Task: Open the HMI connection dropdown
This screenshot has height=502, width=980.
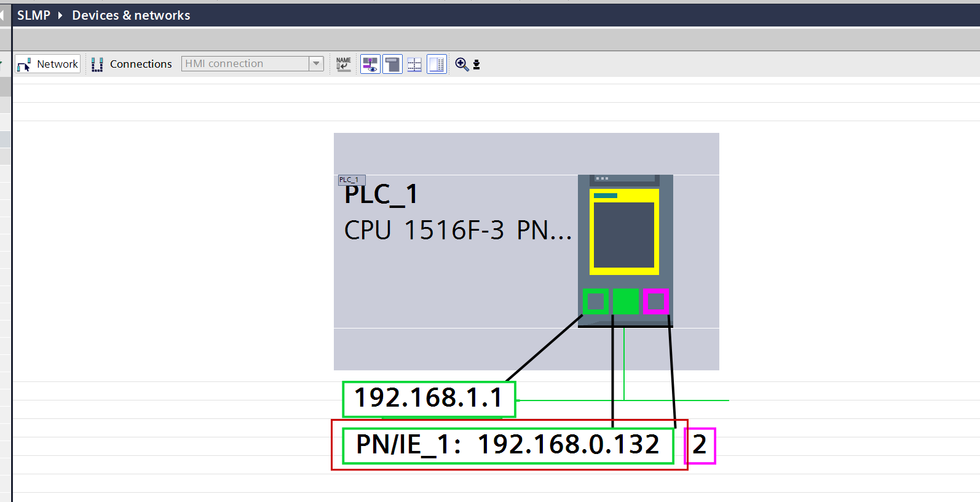Action: 316,64
